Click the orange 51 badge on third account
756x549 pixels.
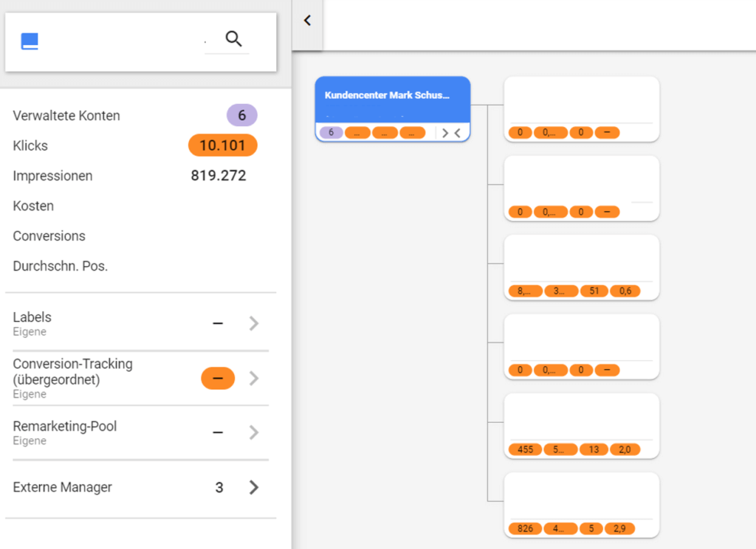594,291
